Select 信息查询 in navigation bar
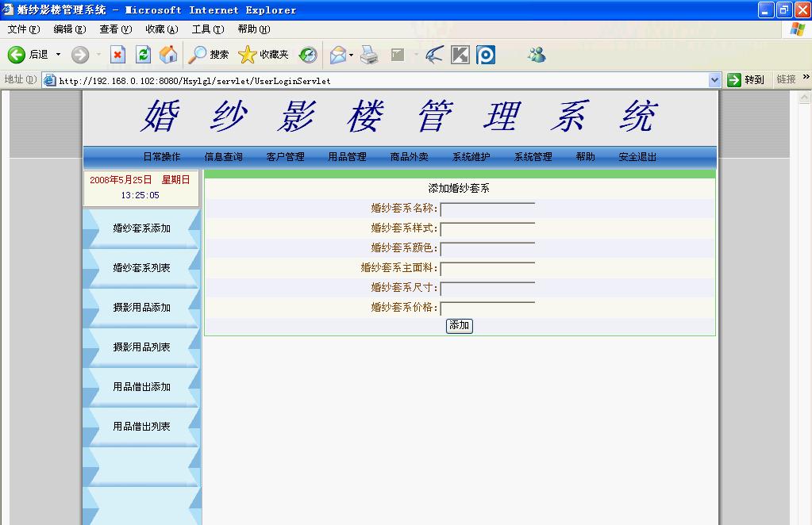812x525 pixels. pyautogui.click(x=223, y=157)
